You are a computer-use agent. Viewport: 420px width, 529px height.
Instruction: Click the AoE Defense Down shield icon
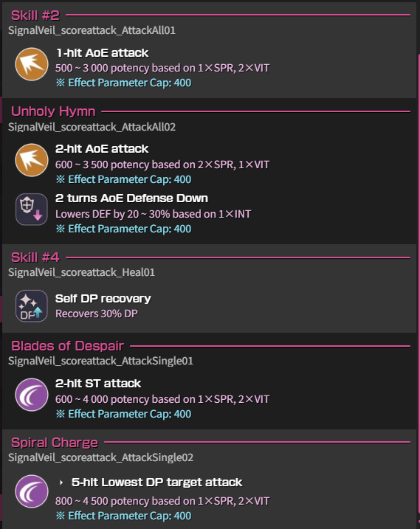(32, 210)
